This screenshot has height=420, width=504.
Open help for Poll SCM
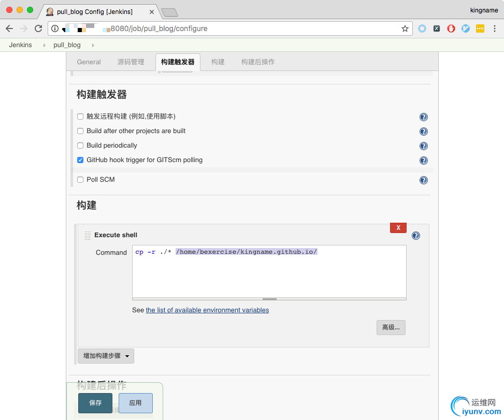tap(424, 180)
